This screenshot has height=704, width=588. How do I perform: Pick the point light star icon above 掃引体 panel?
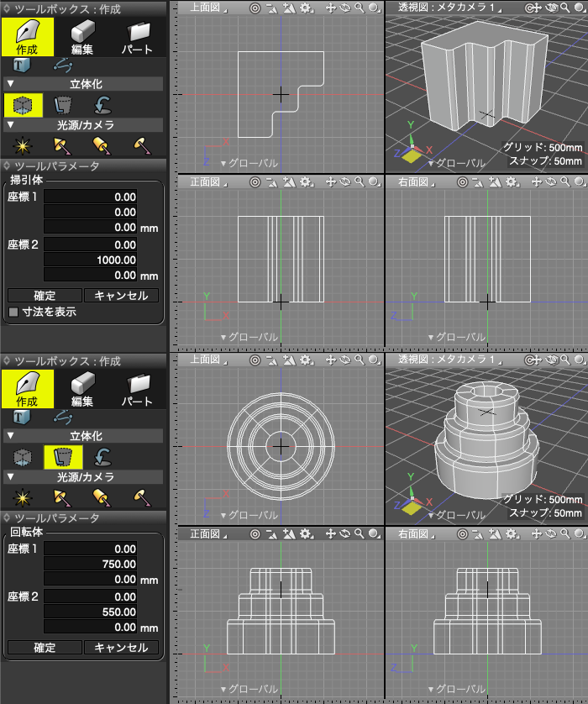22,145
